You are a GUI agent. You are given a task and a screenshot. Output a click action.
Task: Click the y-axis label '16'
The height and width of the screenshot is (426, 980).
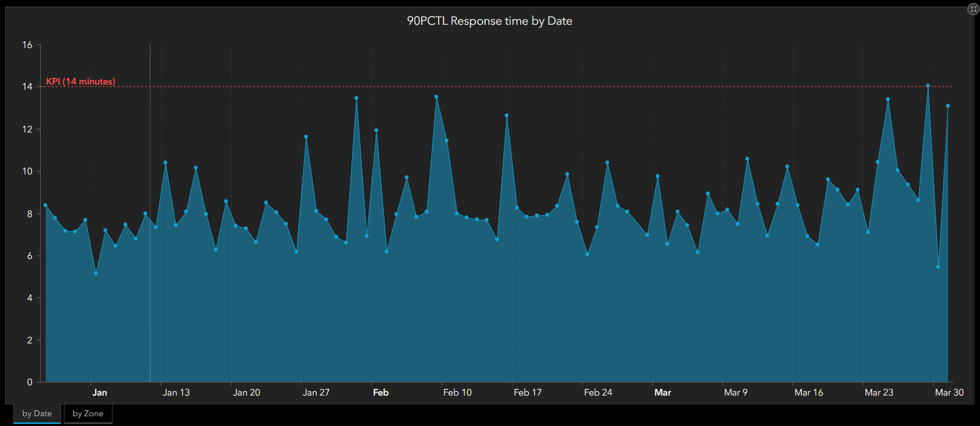[x=27, y=45]
